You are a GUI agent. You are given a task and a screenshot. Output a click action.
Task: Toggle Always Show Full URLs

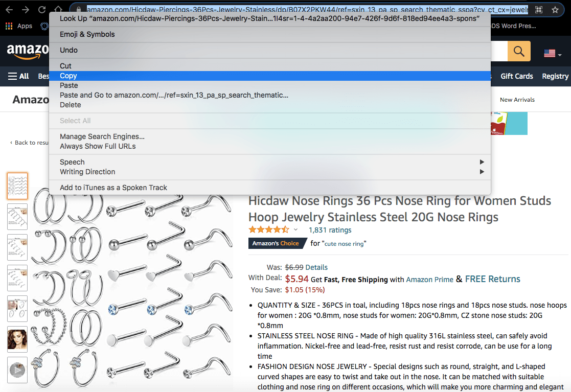(270, 146)
